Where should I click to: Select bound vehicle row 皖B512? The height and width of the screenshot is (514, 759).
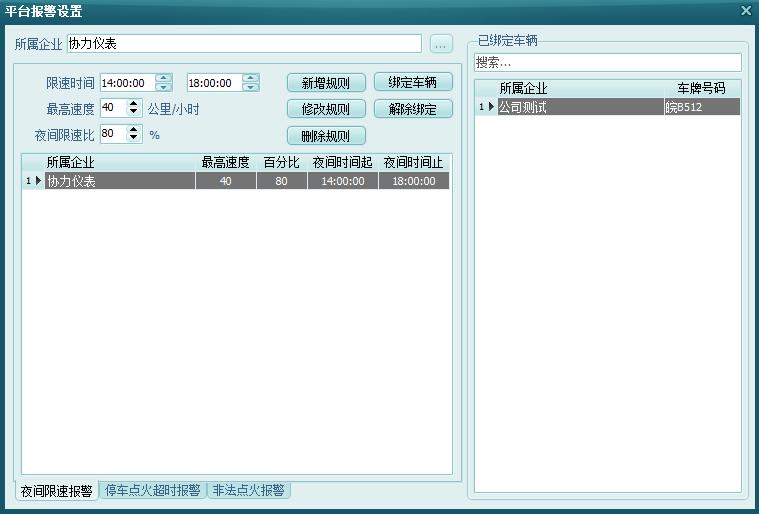tap(701, 107)
